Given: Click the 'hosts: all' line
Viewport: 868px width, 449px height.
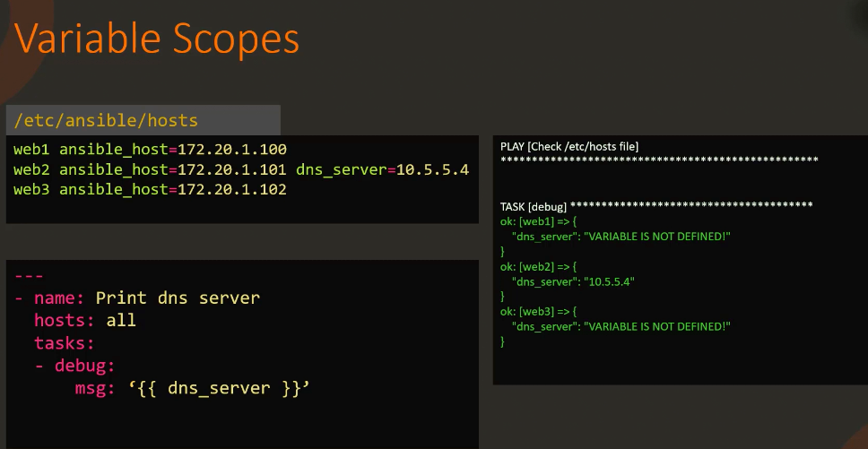Looking at the screenshot, I should [85, 321].
